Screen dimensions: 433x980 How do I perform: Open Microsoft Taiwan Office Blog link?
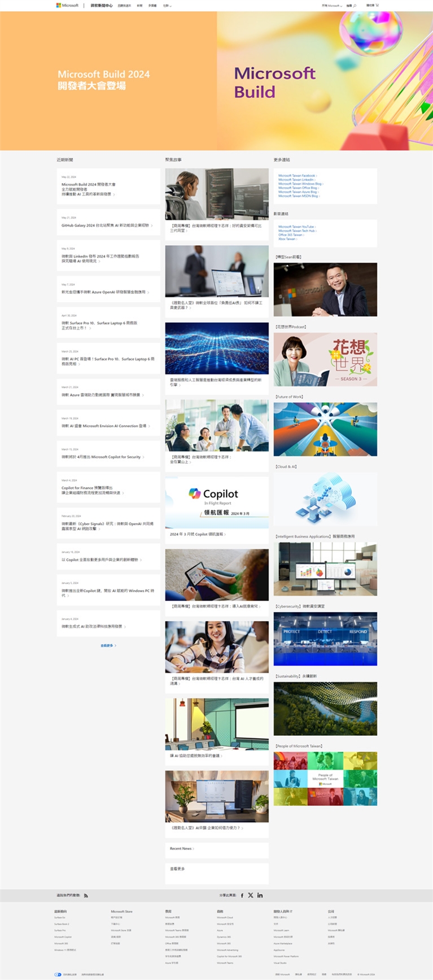click(x=299, y=188)
